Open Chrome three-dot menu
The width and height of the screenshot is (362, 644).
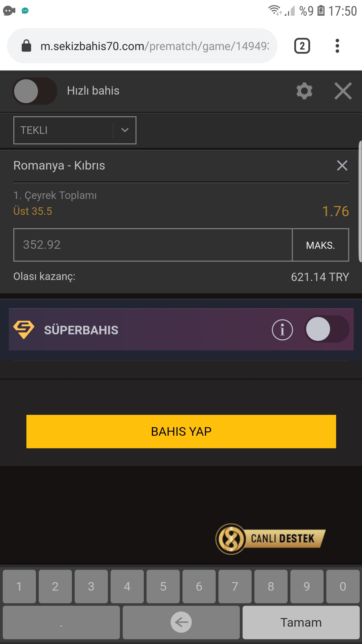[x=337, y=46]
